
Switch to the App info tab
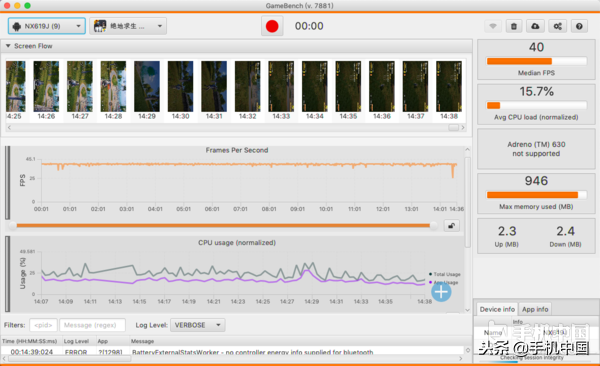click(535, 309)
